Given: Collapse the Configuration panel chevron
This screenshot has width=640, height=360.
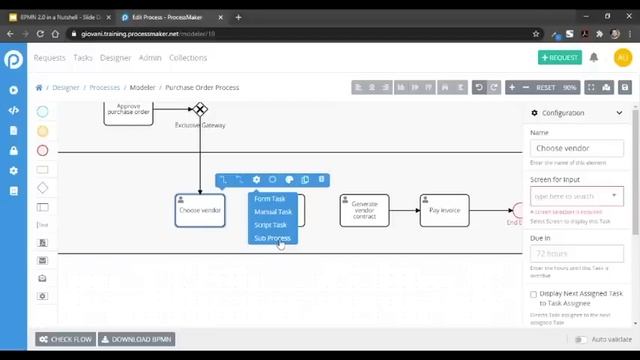Looking at the screenshot, I should pyautogui.click(x=619, y=113).
